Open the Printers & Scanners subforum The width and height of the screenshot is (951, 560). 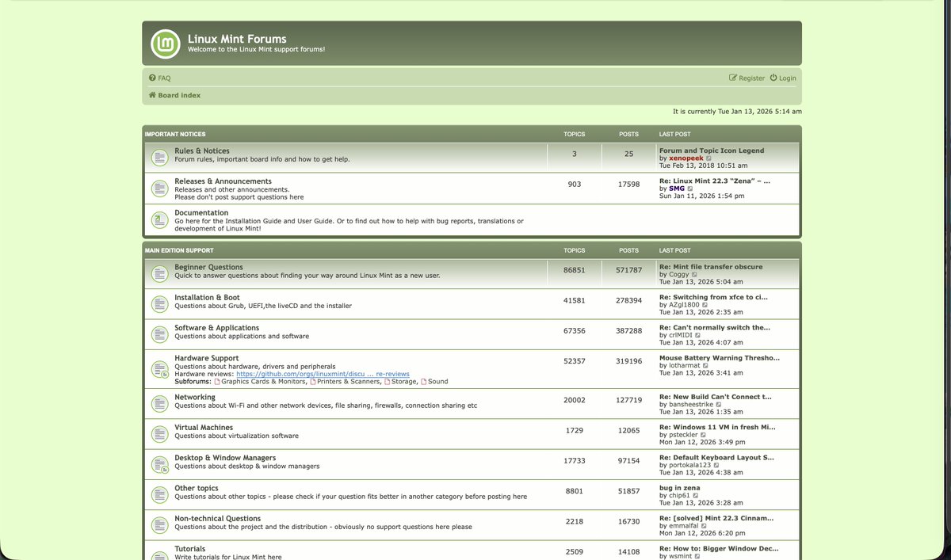coord(348,382)
